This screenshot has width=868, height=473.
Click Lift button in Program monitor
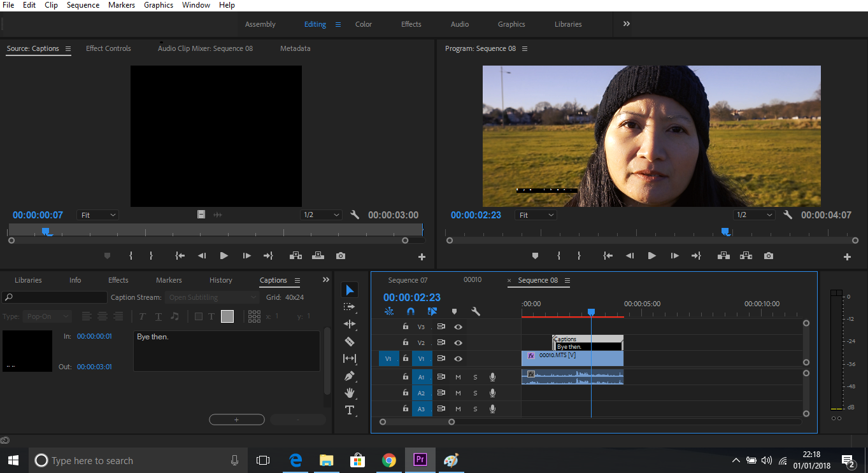723,256
